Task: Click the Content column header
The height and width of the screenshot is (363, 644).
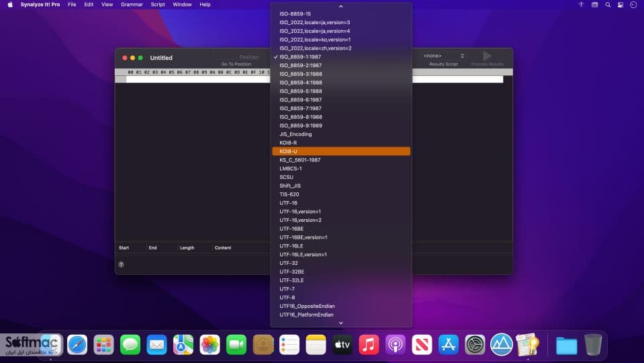Action: [223, 247]
